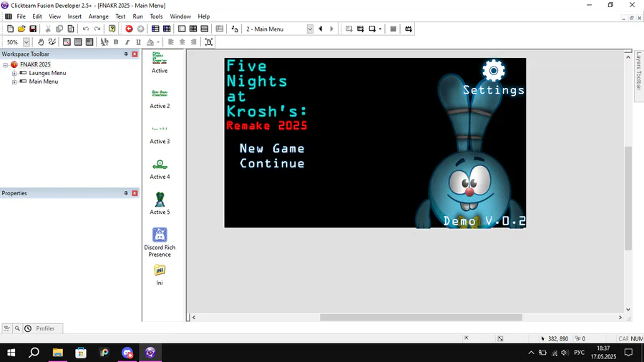Collapse the FNAKR 2025 tree node
Viewport: 644px width, 362px height.
(6, 65)
